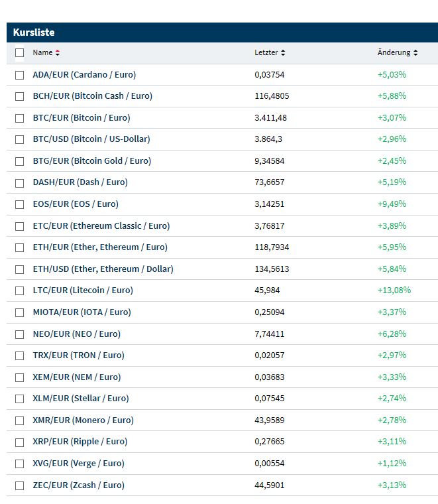438x504 pixels.
Task: Sort by Änderung column arrows
Action: coord(415,52)
